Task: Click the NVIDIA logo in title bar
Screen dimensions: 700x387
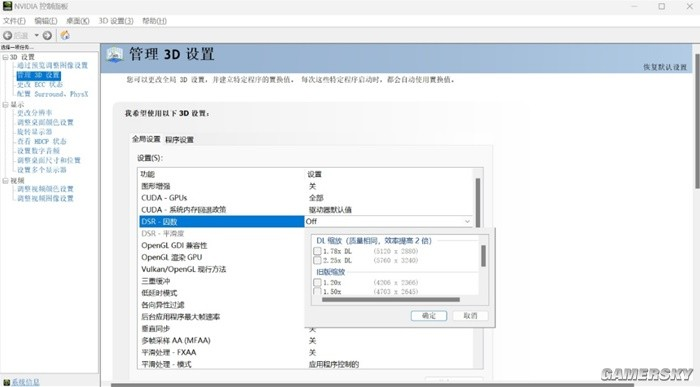Action: (7, 6)
